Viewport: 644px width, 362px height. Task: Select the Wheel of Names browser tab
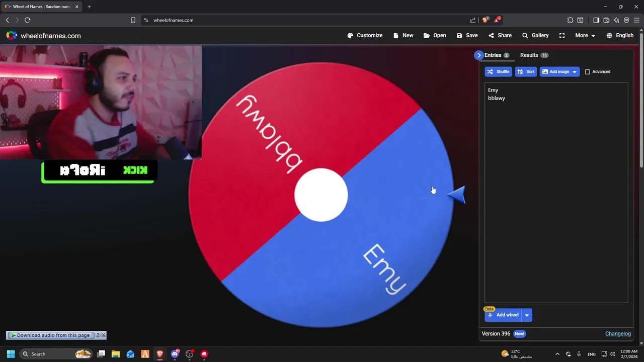tap(42, 7)
